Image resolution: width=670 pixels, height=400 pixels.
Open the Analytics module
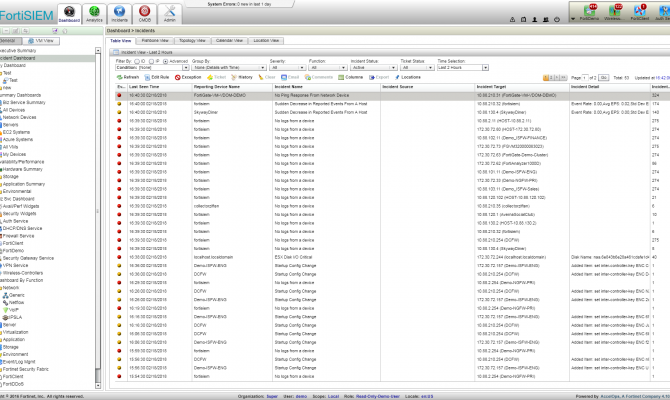(94, 12)
